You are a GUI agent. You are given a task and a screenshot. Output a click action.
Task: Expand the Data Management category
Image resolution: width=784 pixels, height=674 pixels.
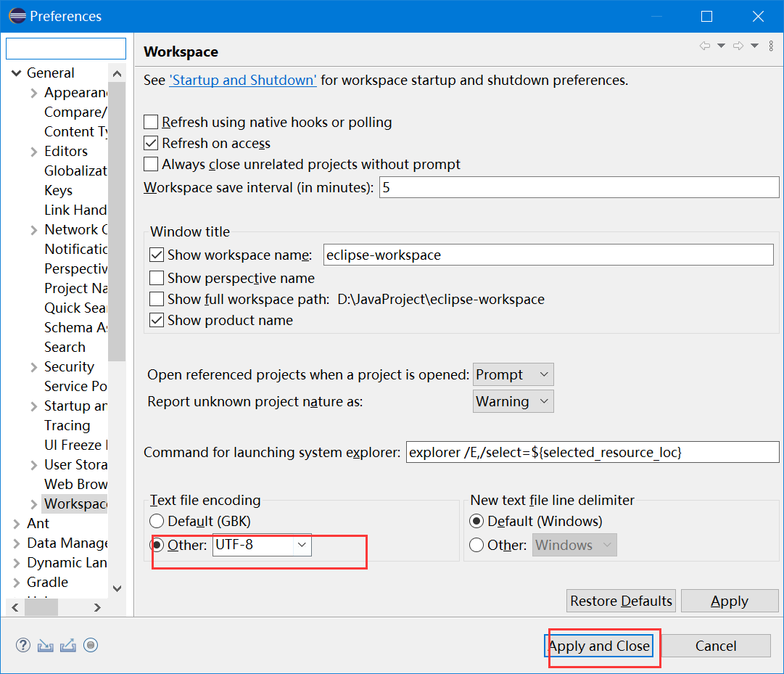tap(17, 543)
